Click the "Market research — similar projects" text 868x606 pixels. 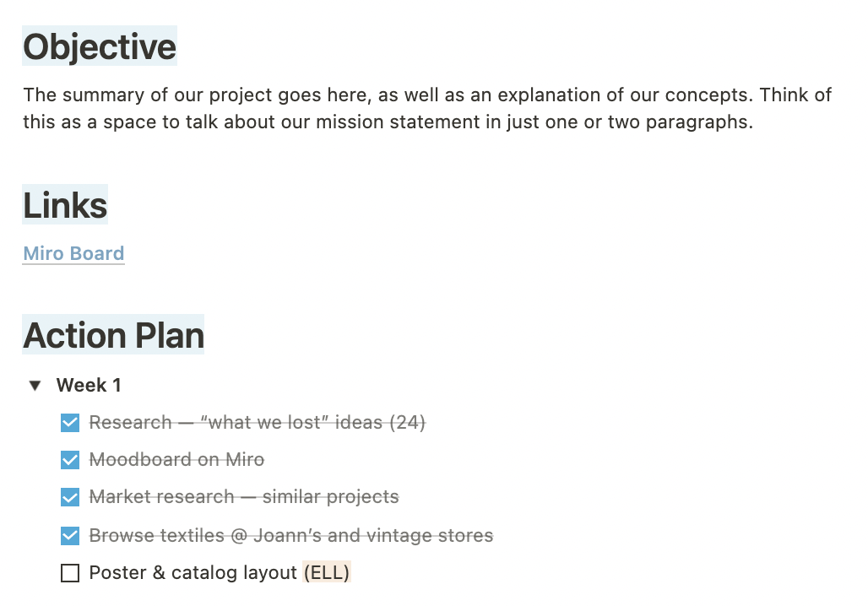tap(244, 497)
